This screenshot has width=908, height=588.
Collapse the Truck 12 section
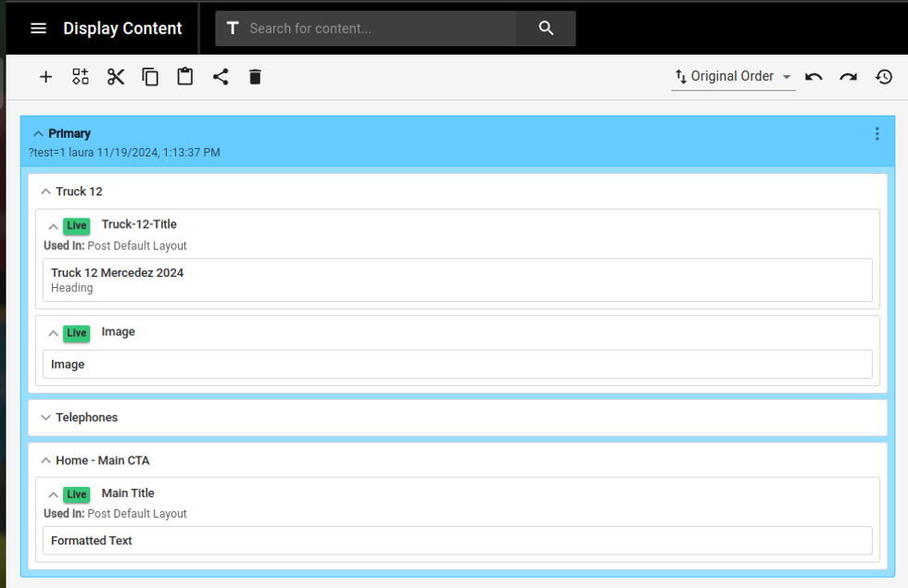tap(45, 191)
